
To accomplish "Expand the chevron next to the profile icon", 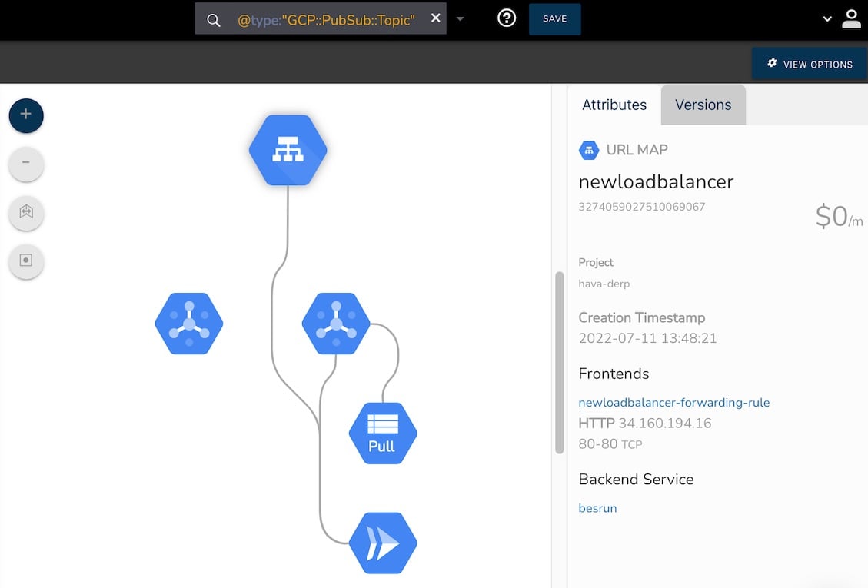I will pyautogui.click(x=826, y=18).
